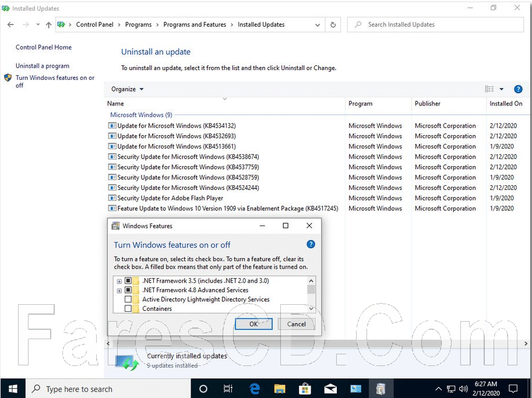The height and width of the screenshot is (398, 532).
Task: Select Feature Update KB4517245 icon
Action: tap(112, 209)
